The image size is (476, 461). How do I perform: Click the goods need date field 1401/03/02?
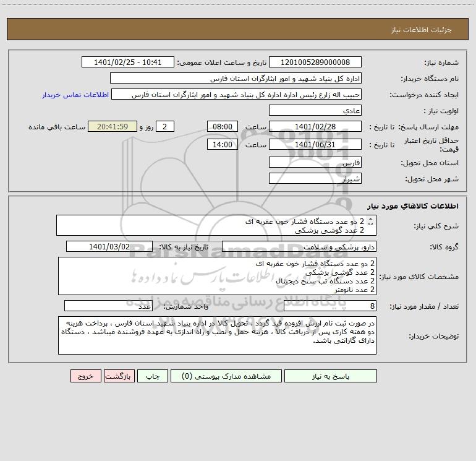click(109, 246)
